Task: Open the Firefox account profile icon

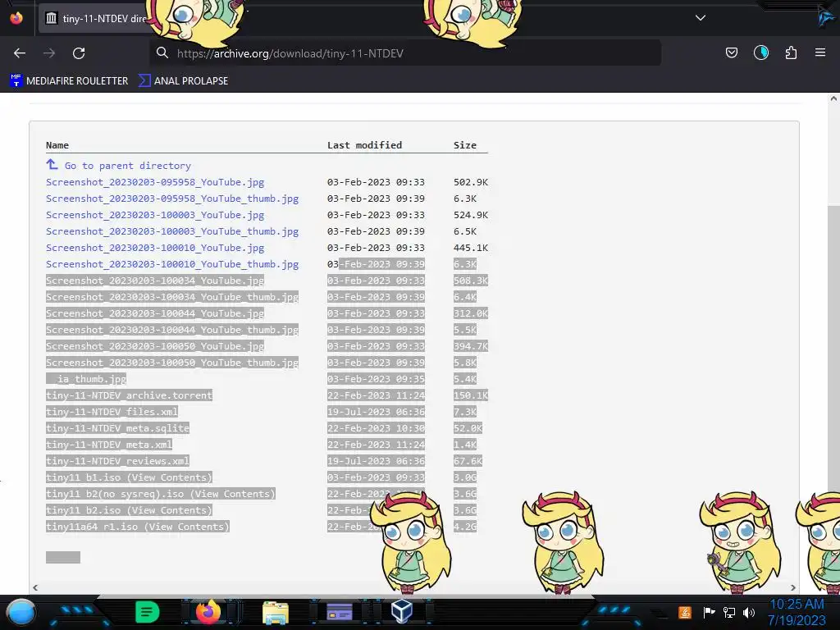Action: coord(760,52)
